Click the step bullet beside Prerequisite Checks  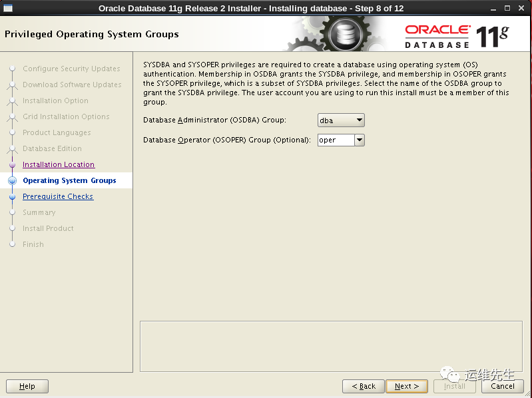pyautogui.click(x=12, y=196)
